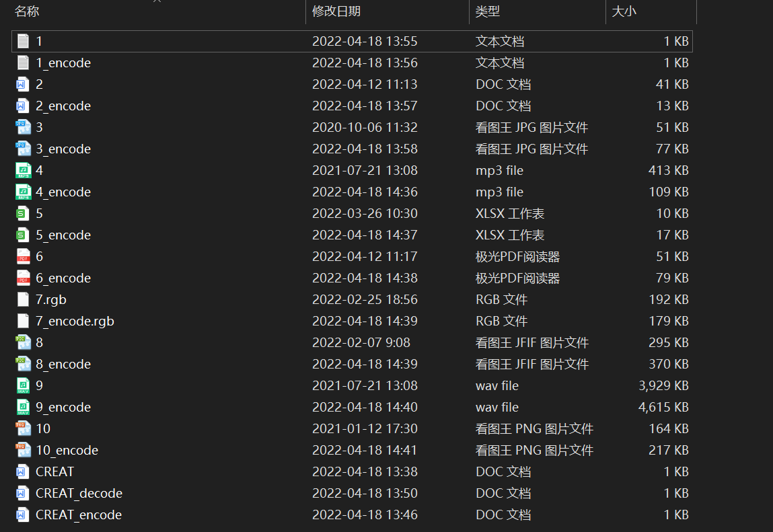Click the text document icon for file 1
This screenshot has width=773, height=532.
click(23, 41)
